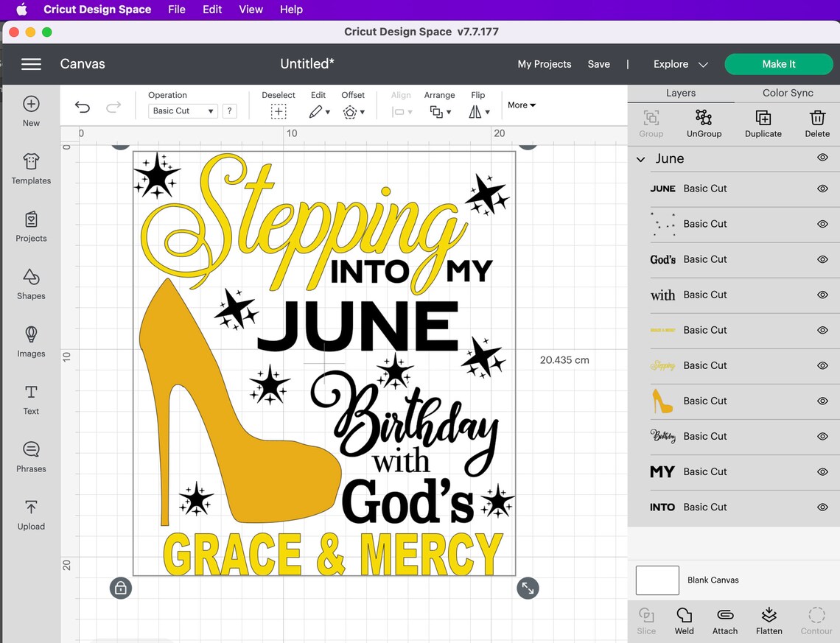Click the Contour icon
This screenshot has height=643, width=840.
[x=816, y=620]
